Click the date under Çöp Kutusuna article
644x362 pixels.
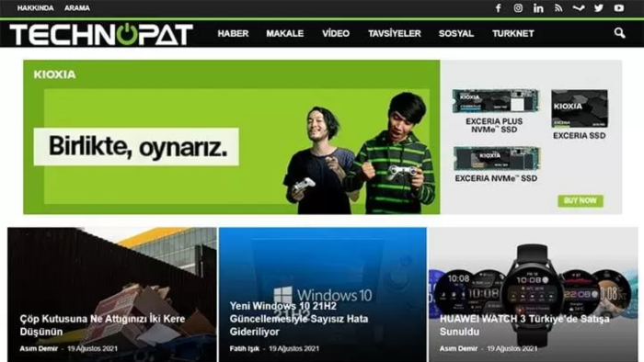[92, 348]
